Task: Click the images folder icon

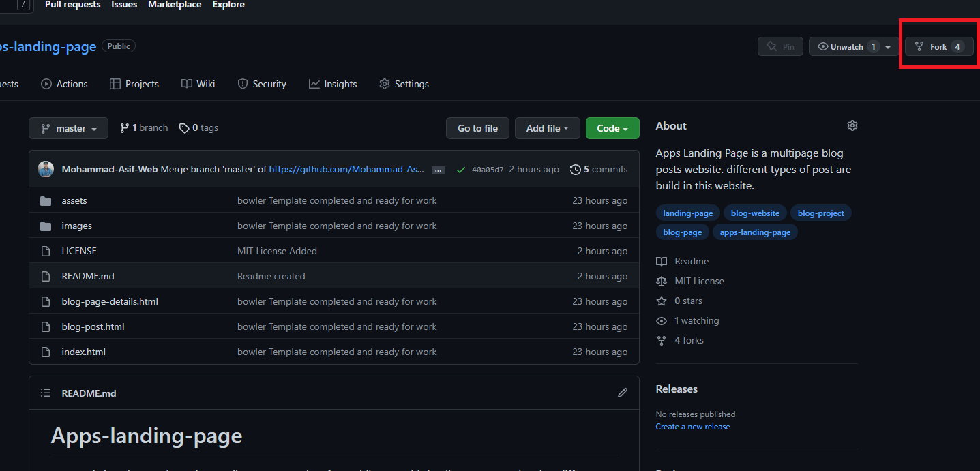Action: [x=46, y=226]
